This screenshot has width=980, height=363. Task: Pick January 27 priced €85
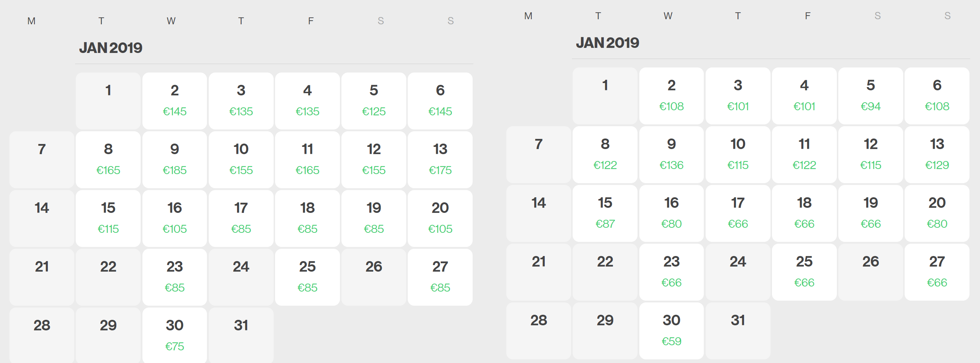click(440, 277)
